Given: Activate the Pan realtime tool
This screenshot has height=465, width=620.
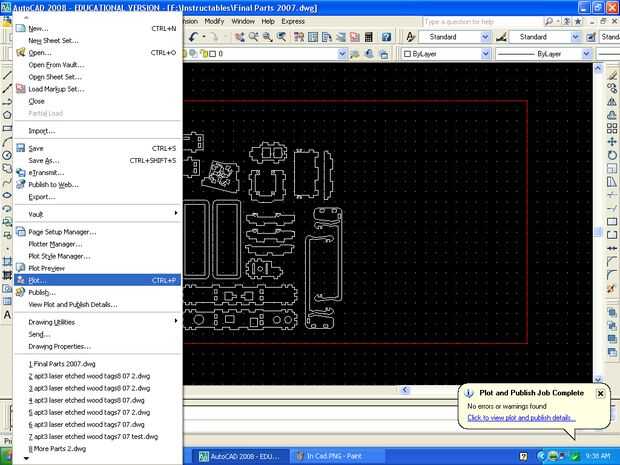Looking at the screenshot, I should coord(240,37).
